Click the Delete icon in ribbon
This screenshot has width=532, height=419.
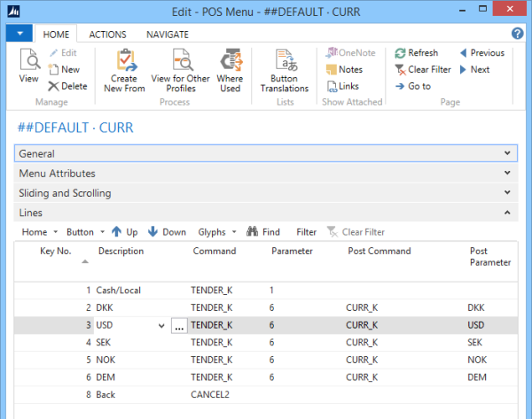click(x=67, y=86)
